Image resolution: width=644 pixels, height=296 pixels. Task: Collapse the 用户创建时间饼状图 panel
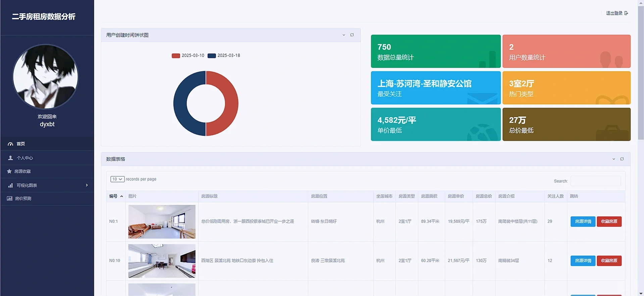(344, 35)
